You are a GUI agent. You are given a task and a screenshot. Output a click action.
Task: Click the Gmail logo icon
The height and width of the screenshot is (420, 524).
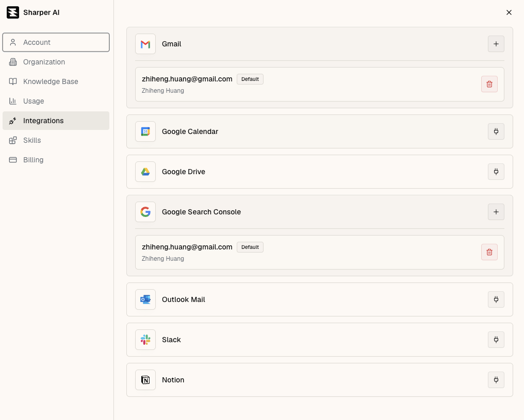click(145, 44)
